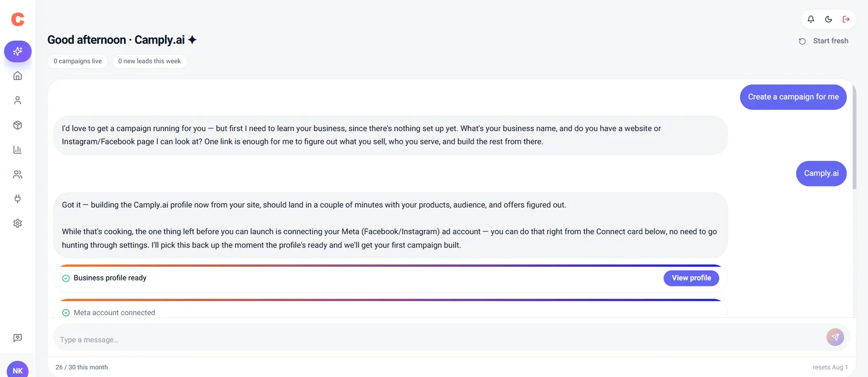
Task: Open the settings gear icon
Action: click(x=17, y=223)
